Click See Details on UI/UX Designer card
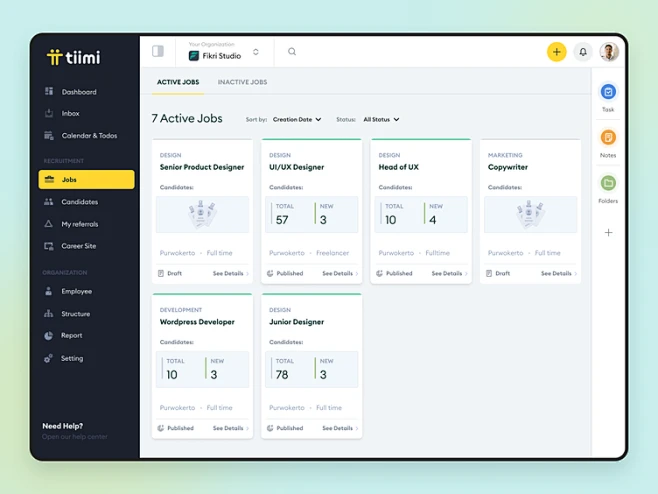The width and height of the screenshot is (658, 494). [x=339, y=273]
